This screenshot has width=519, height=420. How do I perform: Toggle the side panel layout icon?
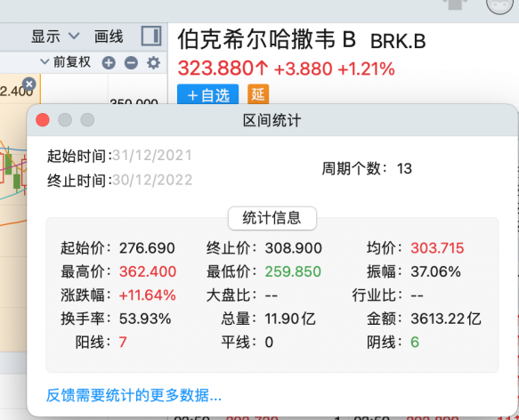151,36
